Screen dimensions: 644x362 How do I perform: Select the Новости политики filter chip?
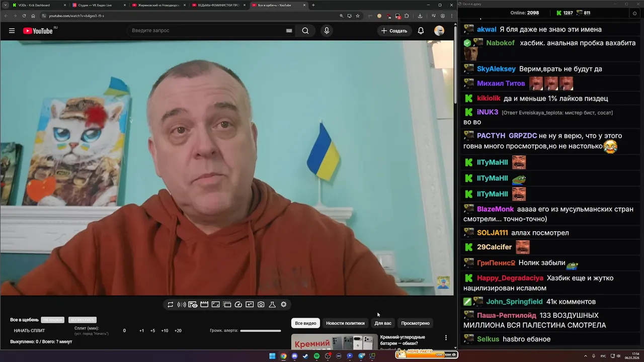pyautogui.click(x=345, y=323)
